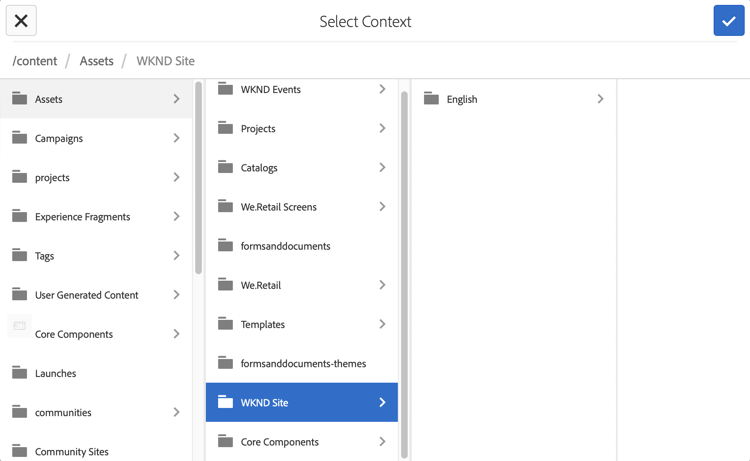Select the WKND Events folder item

pos(271,90)
